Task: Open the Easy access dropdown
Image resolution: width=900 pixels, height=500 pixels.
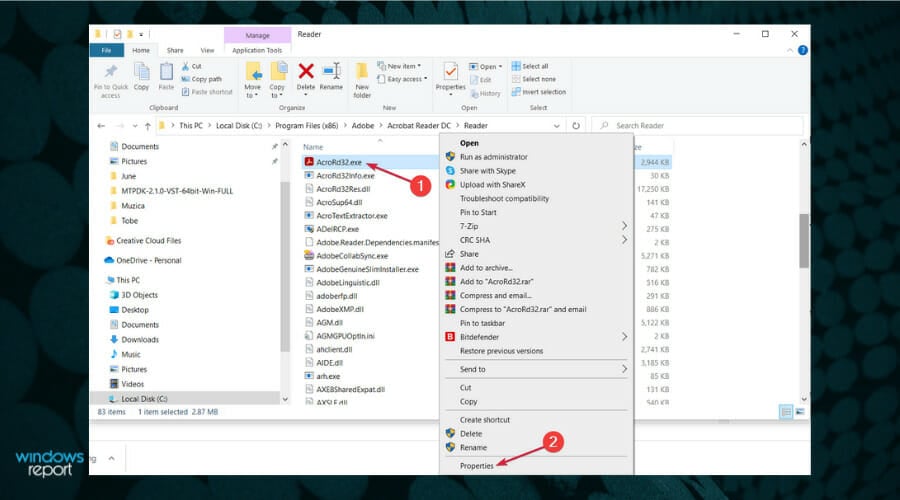Action: click(402, 79)
